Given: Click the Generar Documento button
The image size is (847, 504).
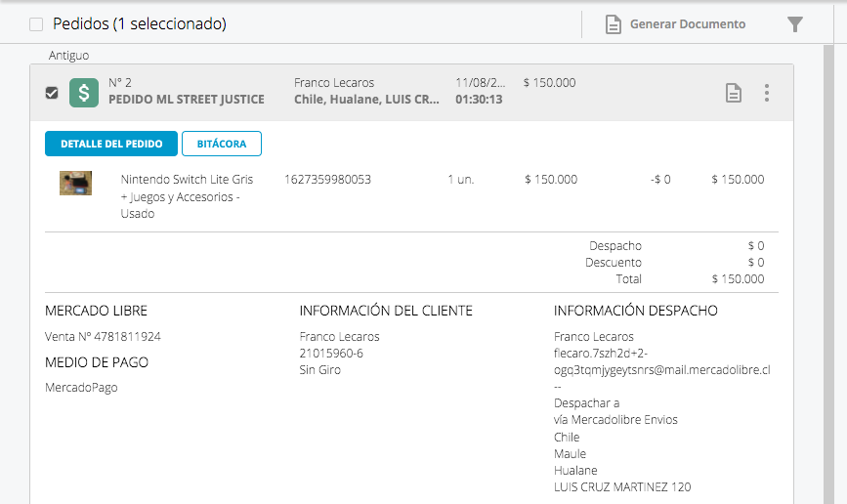Looking at the screenshot, I should 675,24.
